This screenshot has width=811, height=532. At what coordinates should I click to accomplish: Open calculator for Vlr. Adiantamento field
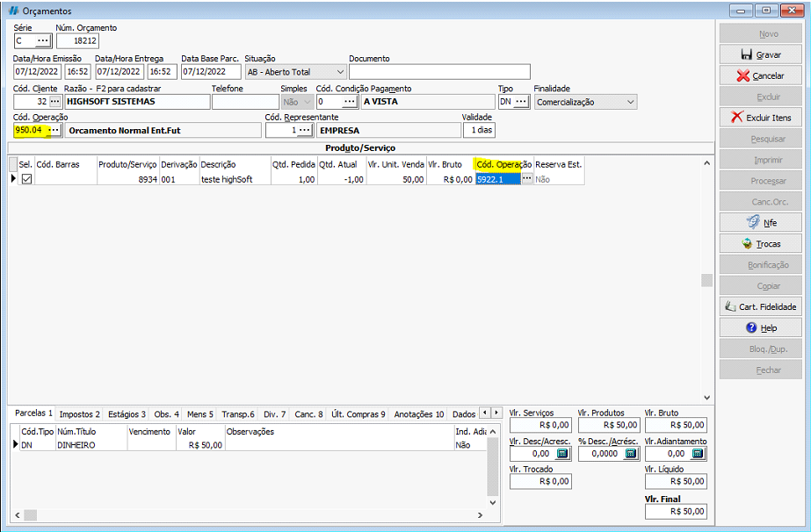point(698,454)
